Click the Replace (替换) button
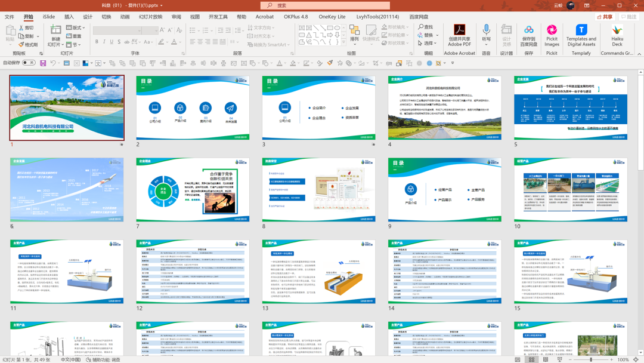The image size is (644, 363). (428, 35)
